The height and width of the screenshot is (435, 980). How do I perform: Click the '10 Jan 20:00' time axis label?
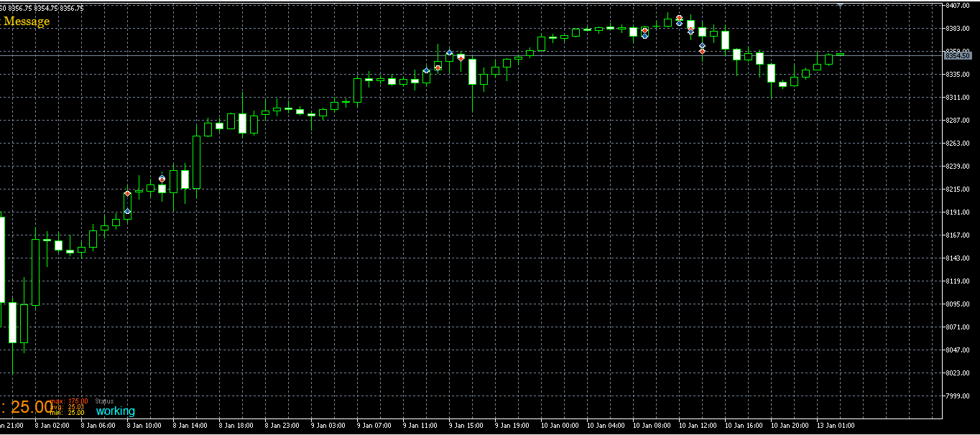tap(790, 426)
